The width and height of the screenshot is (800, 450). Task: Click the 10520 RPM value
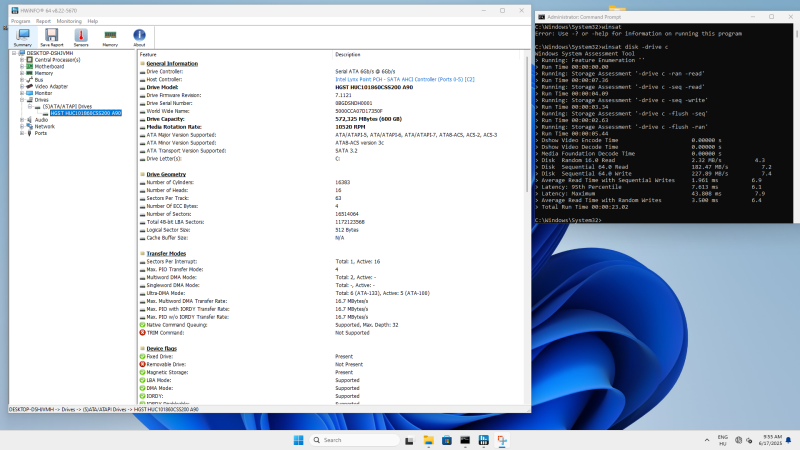click(350, 127)
